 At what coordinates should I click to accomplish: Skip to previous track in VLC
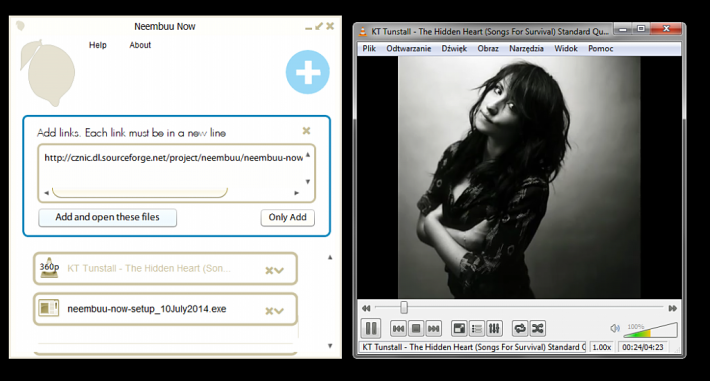398,328
